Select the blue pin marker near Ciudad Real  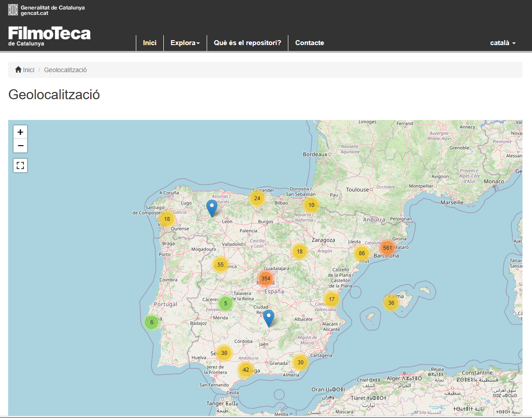click(x=269, y=318)
